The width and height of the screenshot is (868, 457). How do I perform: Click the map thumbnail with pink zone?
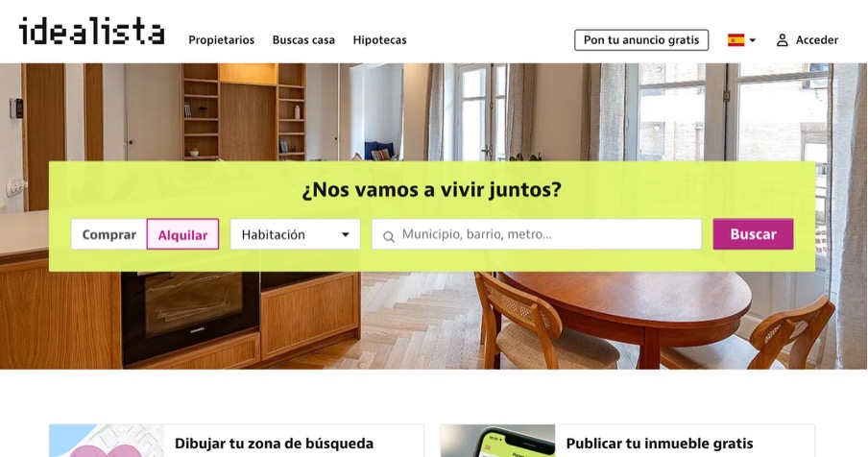point(107,441)
